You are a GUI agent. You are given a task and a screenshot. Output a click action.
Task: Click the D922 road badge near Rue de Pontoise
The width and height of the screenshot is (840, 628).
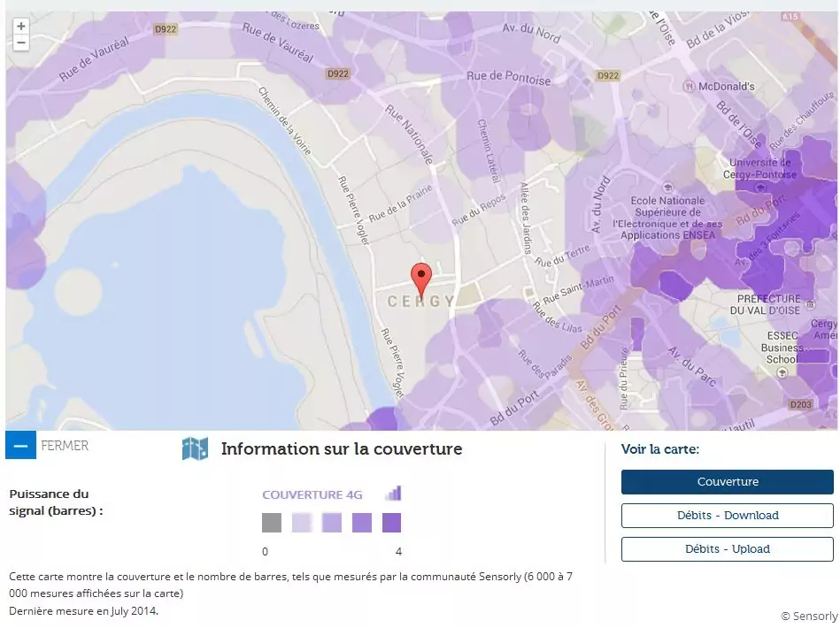click(608, 75)
